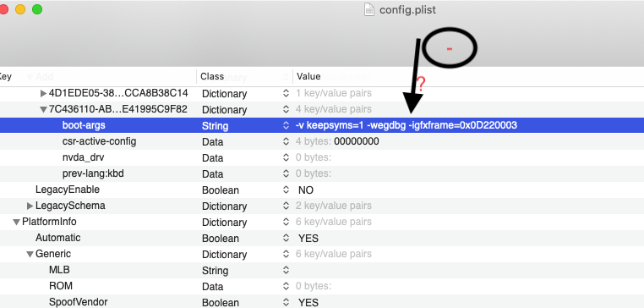The width and height of the screenshot is (644, 308).
Task: Select the prev-lang:kbd key
Action: 93,173
